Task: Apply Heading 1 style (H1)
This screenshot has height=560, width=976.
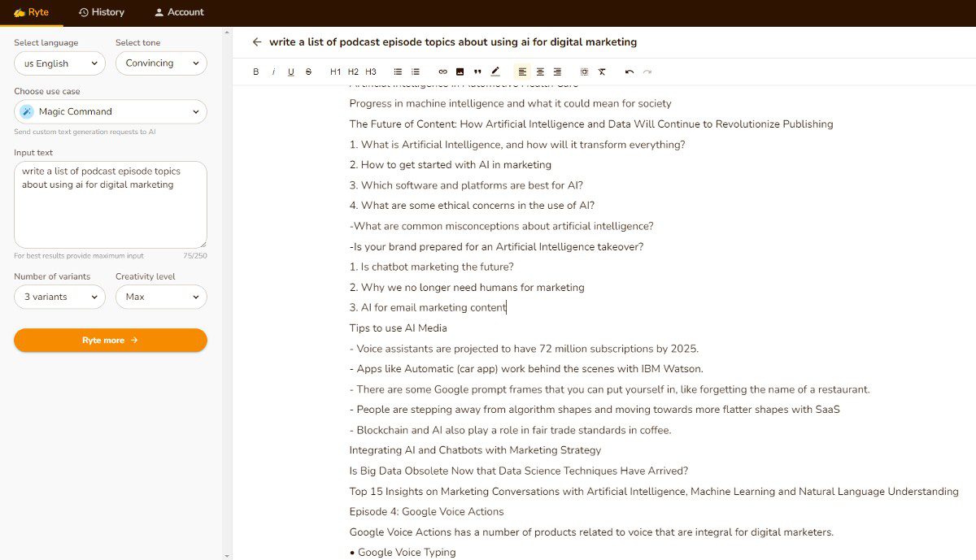Action: point(335,72)
